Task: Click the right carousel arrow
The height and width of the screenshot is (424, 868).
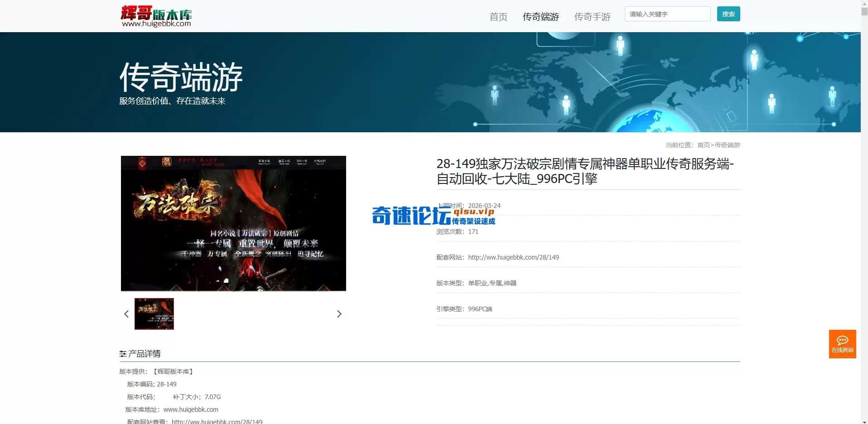Action: tap(339, 313)
